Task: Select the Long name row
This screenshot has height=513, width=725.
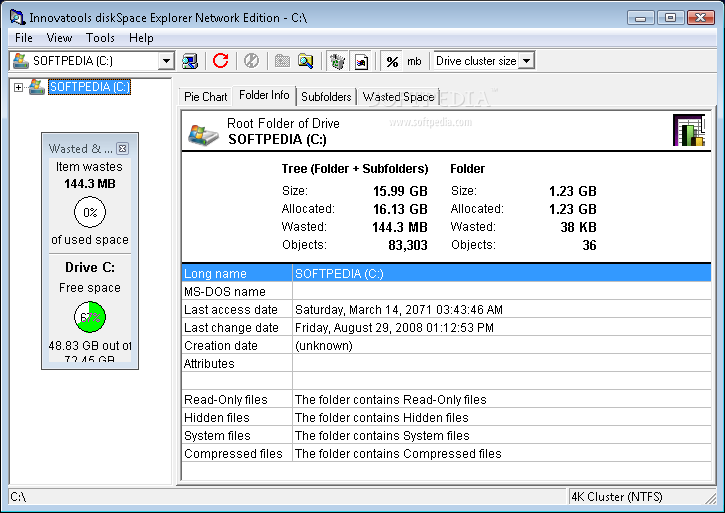Action: (446, 273)
